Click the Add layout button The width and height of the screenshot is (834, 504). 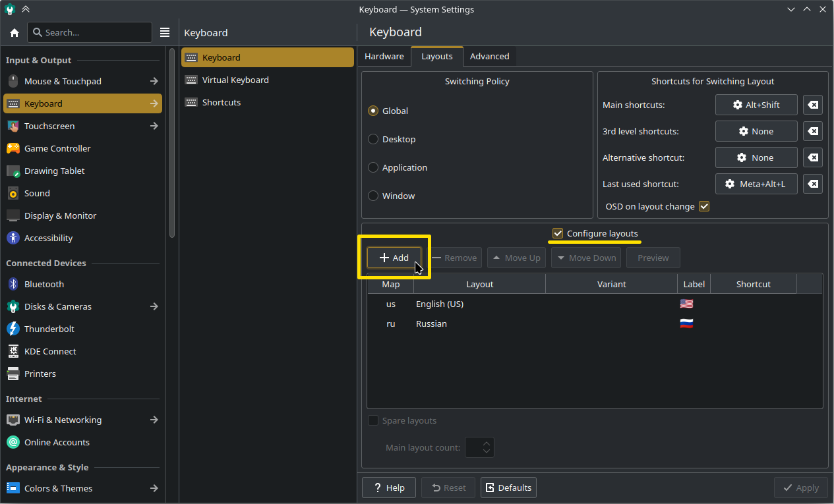[x=394, y=258]
